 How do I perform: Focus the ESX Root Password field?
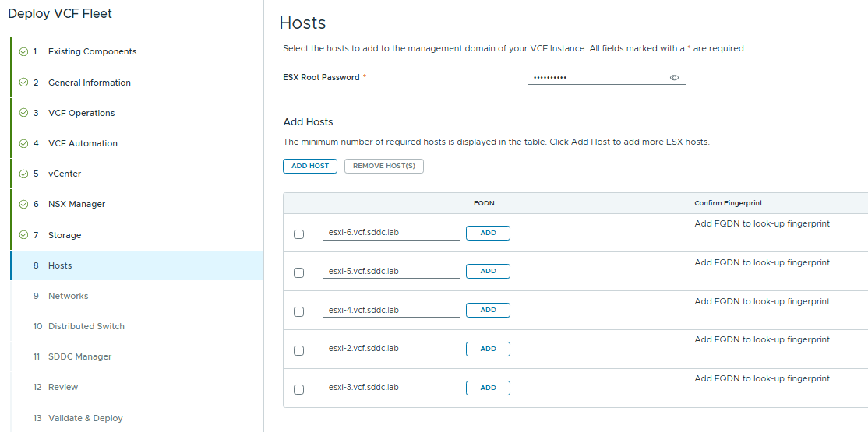(596, 78)
